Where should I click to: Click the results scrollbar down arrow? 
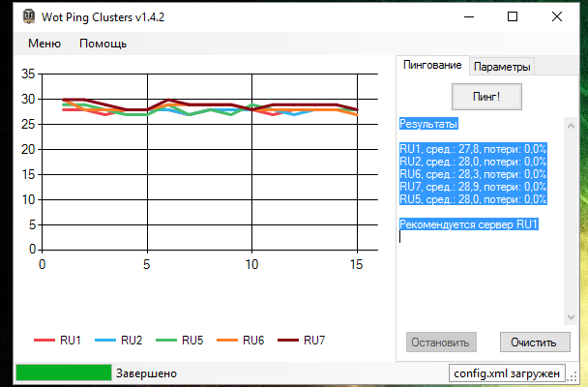(x=571, y=317)
